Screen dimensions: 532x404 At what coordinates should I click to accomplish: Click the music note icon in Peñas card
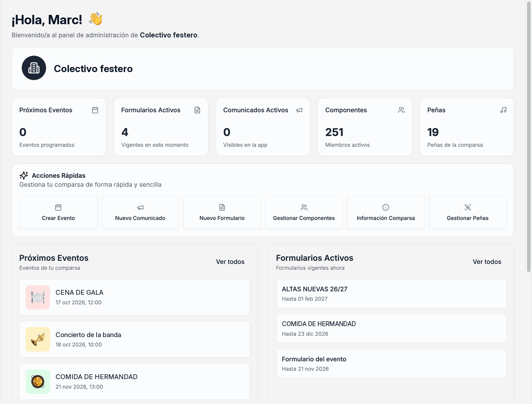[503, 110]
